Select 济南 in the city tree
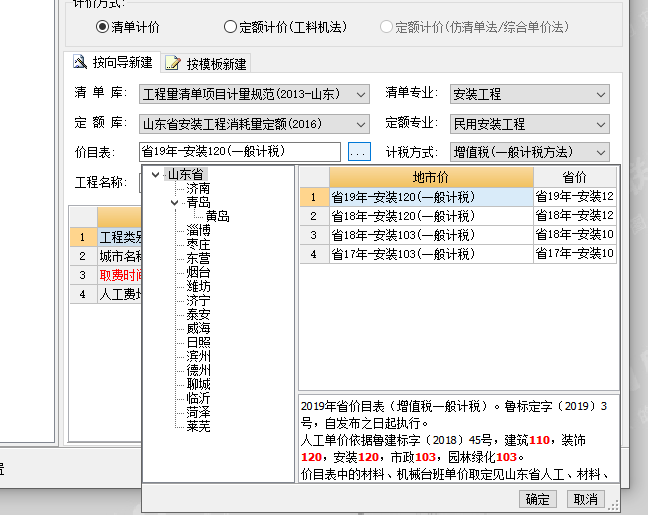Screen dimensions: 648x515 [198, 188]
